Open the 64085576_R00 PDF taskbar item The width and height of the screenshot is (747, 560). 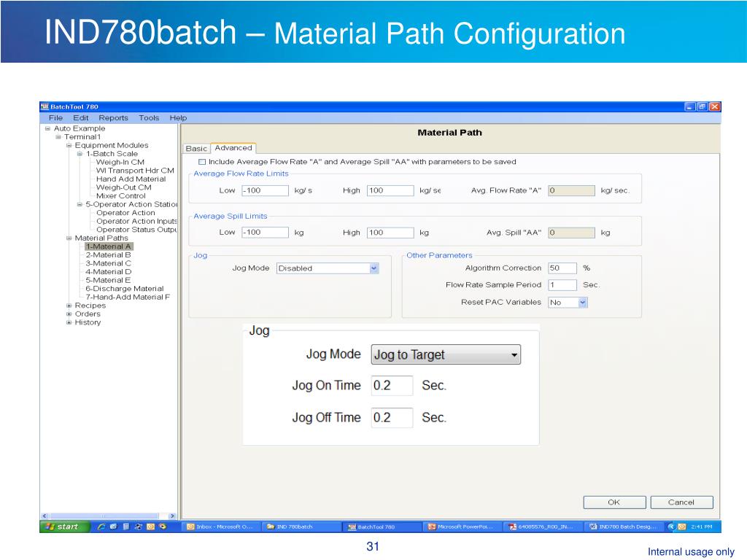pos(543,526)
